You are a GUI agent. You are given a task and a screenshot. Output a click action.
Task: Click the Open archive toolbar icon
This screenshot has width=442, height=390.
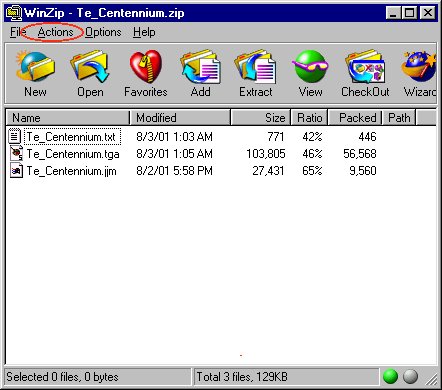(x=90, y=67)
